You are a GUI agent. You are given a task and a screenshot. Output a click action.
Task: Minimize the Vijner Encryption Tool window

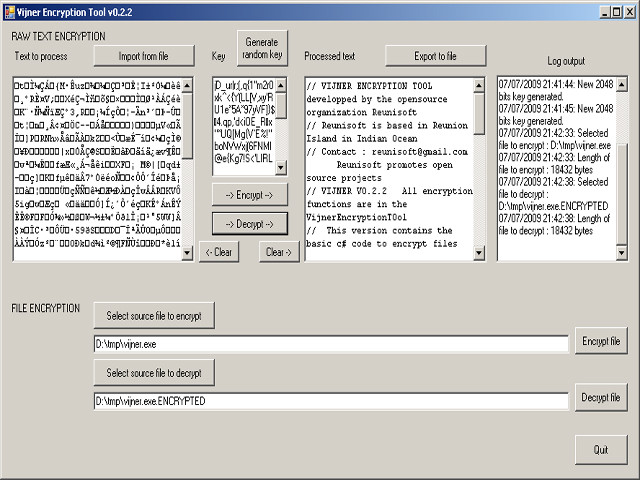point(605,12)
